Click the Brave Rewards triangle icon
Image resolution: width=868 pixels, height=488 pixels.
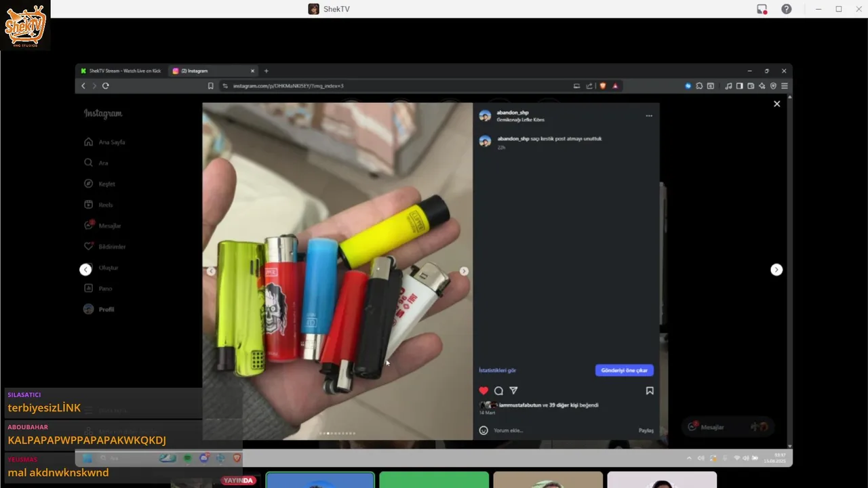[x=615, y=86]
